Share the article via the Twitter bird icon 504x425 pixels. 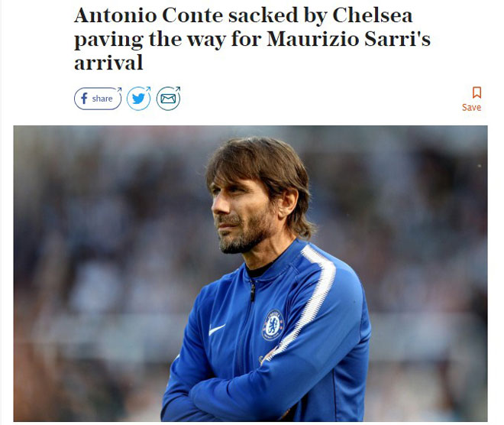tap(138, 99)
